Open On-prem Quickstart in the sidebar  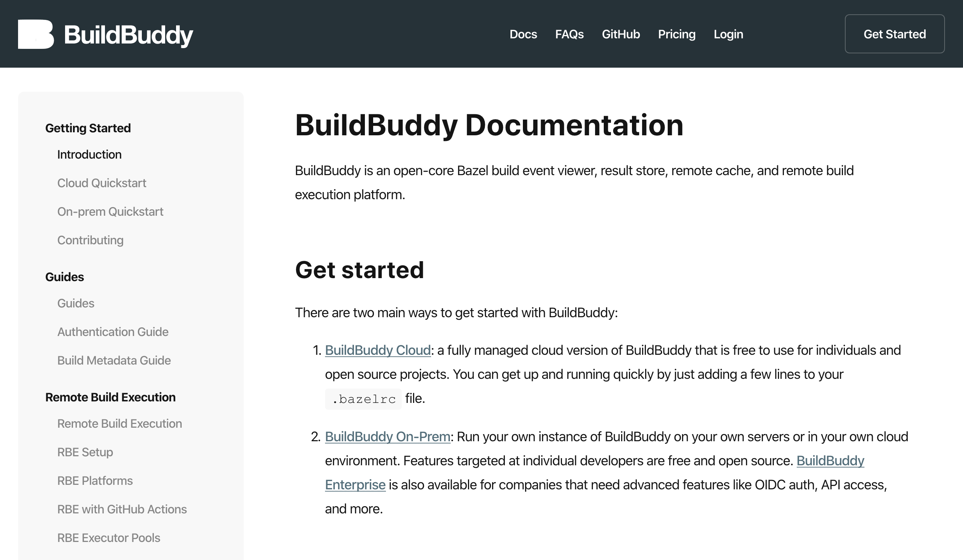pos(110,212)
